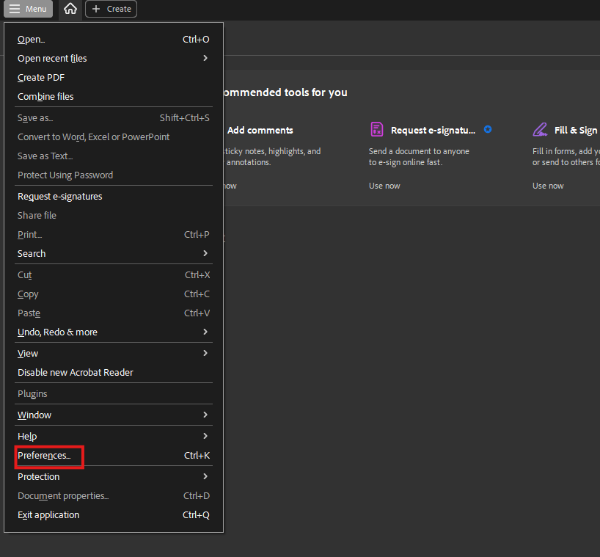The height and width of the screenshot is (557, 600).
Task: Click the Add comments tool title
Action: [260, 130]
